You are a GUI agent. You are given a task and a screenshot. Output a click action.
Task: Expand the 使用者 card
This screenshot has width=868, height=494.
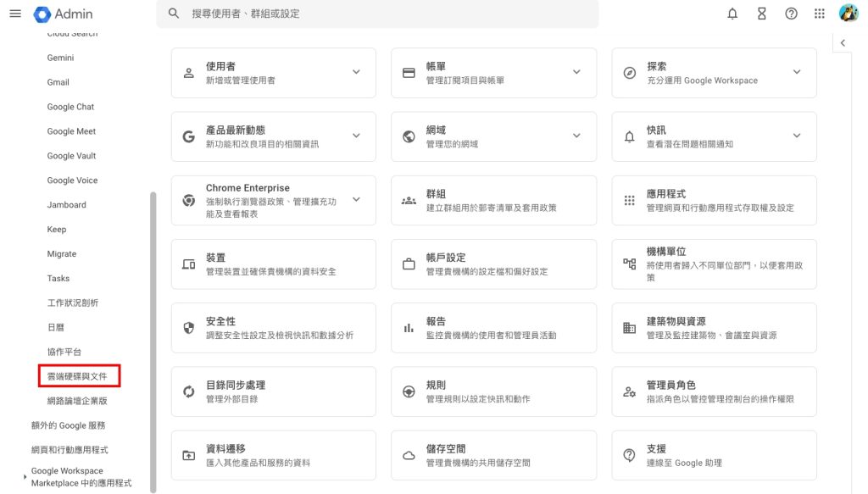click(x=357, y=72)
